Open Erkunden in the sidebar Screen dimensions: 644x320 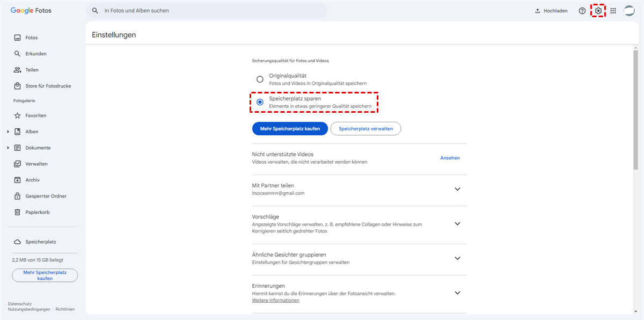35,54
